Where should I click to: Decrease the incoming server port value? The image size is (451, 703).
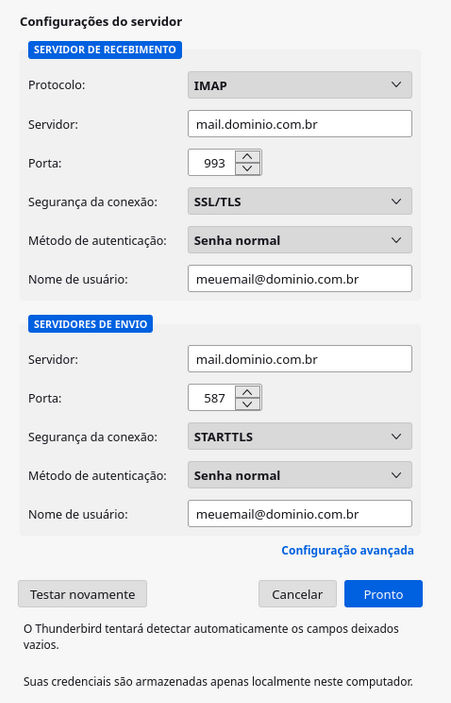click(x=247, y=168)
